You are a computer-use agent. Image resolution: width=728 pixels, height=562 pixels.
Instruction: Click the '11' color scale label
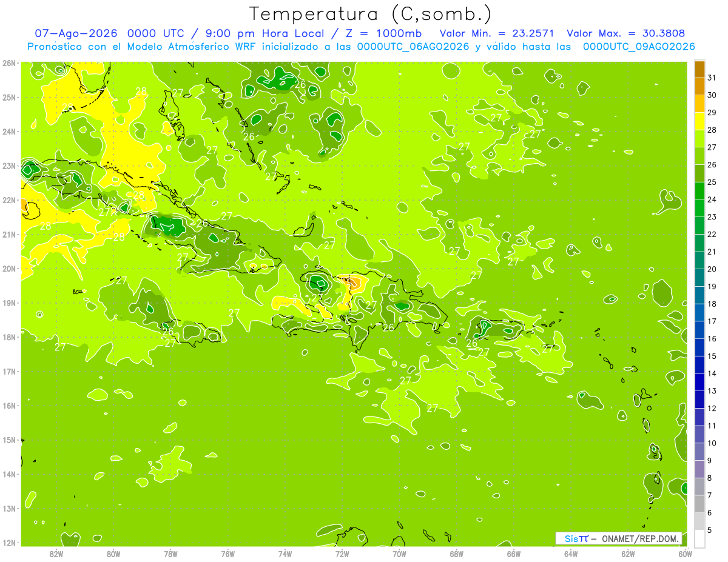click(x=712, y=426)
